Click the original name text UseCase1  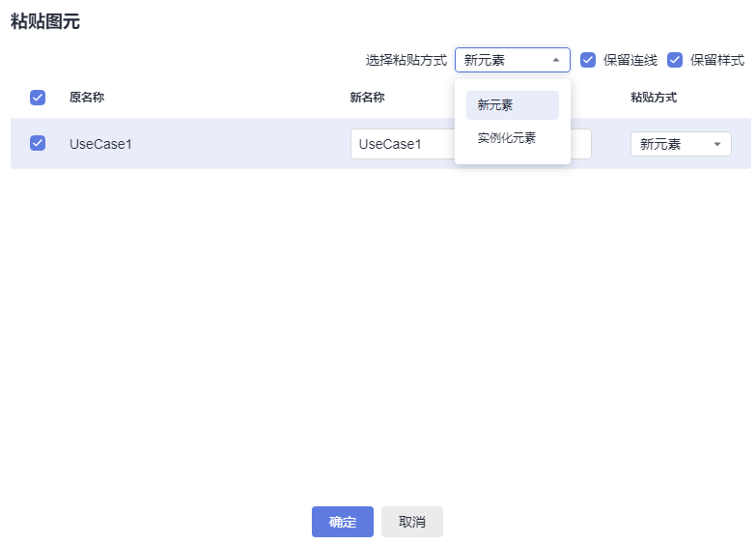(100, 144)
